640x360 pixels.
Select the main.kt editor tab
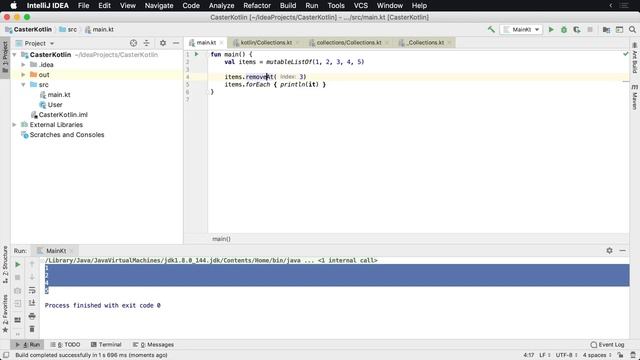tap(206, 42)
